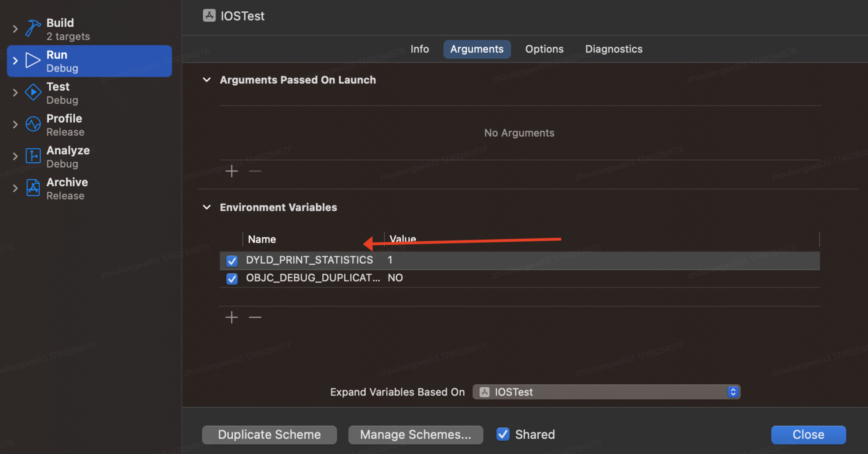Click the Profile waveform icon
The image size is (868, 454).
tap(33, 124)
